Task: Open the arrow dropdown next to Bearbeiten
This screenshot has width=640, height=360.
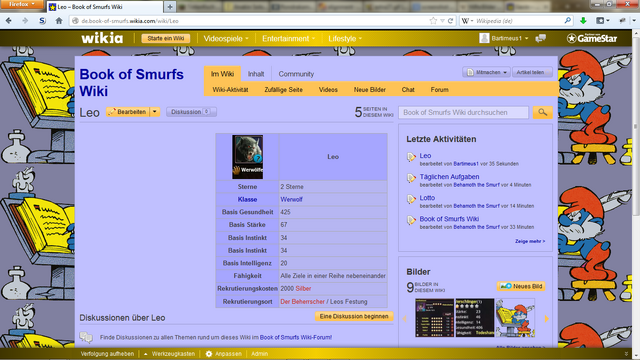Action: click(x=155, y=111)
